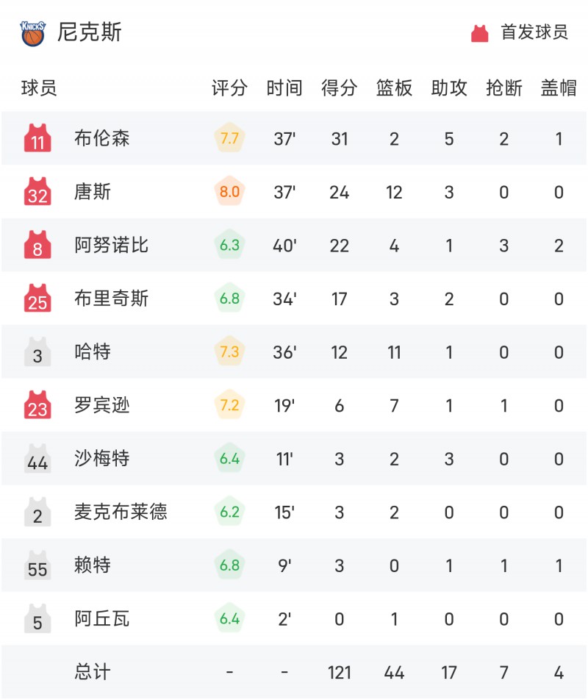The image size is (588, 700).
Task: Select jersey number 11 icon for 布伦森
Action: click(37, 138)
